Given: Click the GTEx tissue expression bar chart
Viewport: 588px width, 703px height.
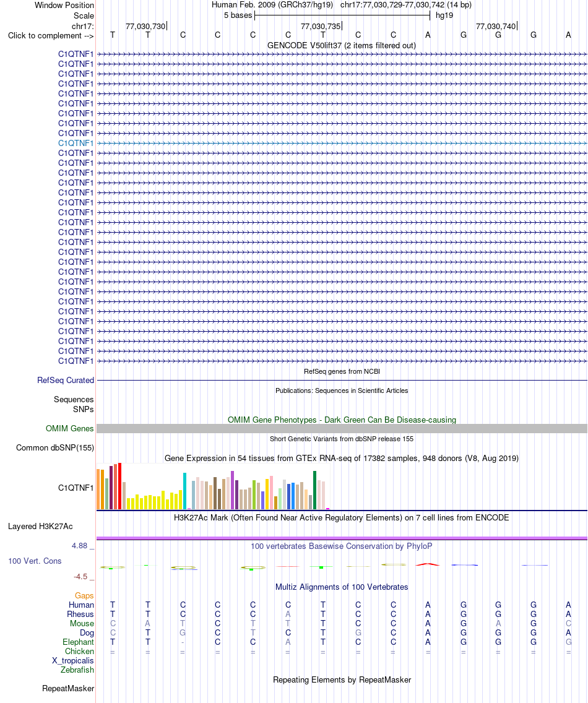Looking at the screenshot, I should [x=213, y=487].
